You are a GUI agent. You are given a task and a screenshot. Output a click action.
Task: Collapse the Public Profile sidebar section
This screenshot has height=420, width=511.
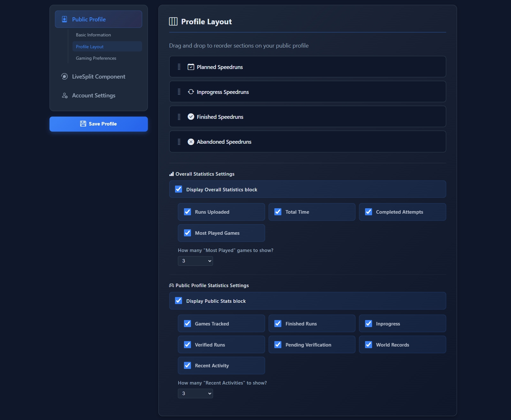coord(98,19)
